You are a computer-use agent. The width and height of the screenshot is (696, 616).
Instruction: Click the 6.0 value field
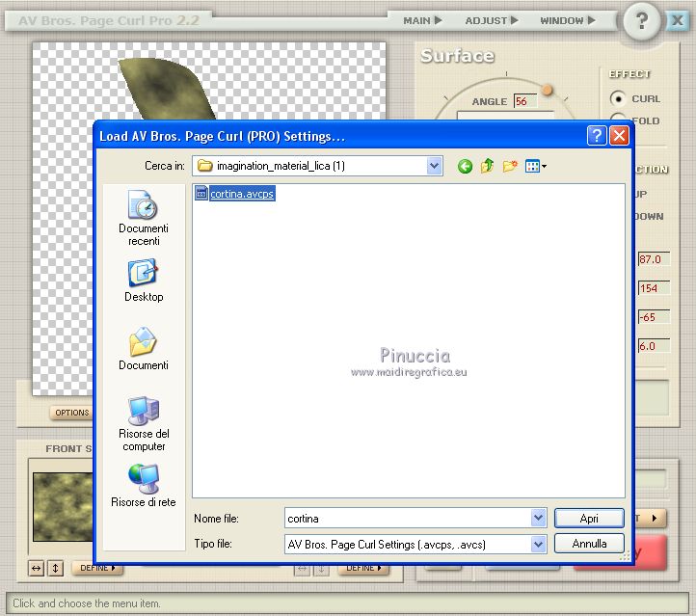pyautogui.click(x=654, y=346)
